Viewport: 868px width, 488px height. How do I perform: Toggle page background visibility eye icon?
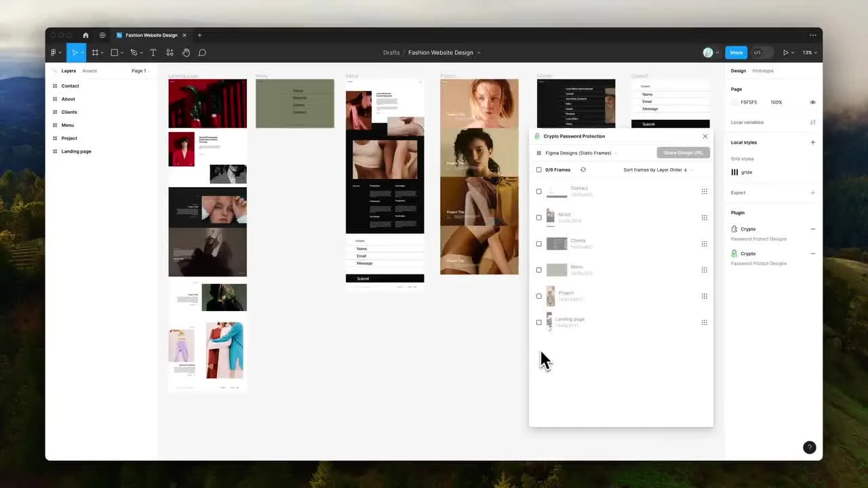tap(812, 102)
